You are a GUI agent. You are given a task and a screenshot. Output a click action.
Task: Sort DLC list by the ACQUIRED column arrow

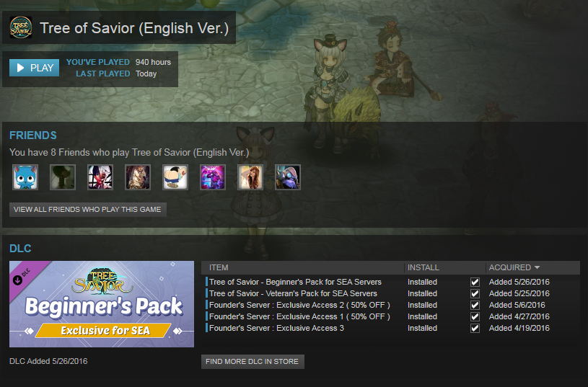[x=537, y=267]
